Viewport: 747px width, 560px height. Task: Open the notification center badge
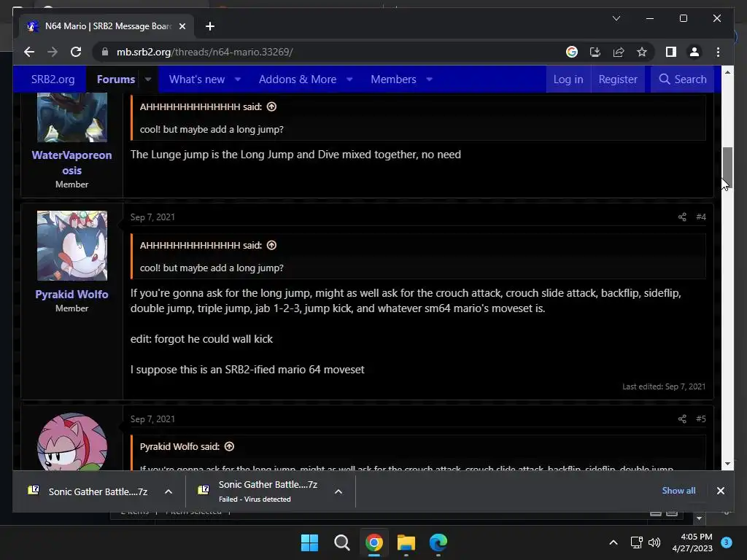(x=727, y=542)
